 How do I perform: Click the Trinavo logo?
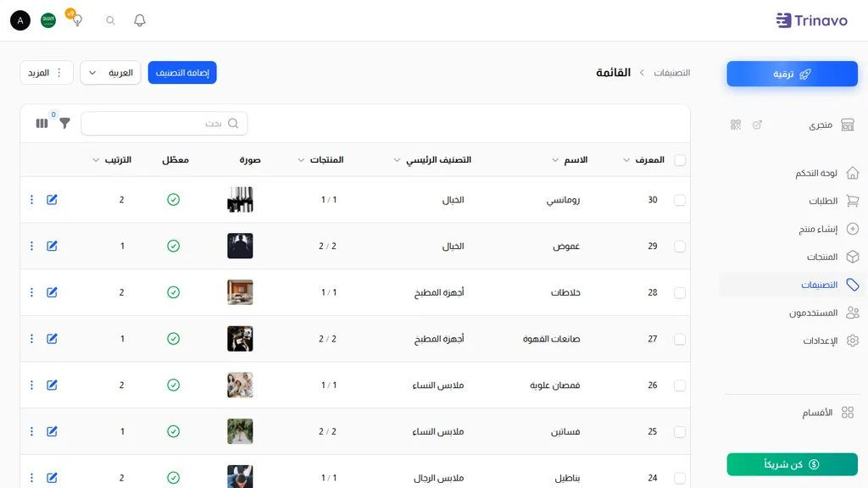pos(811,20)
